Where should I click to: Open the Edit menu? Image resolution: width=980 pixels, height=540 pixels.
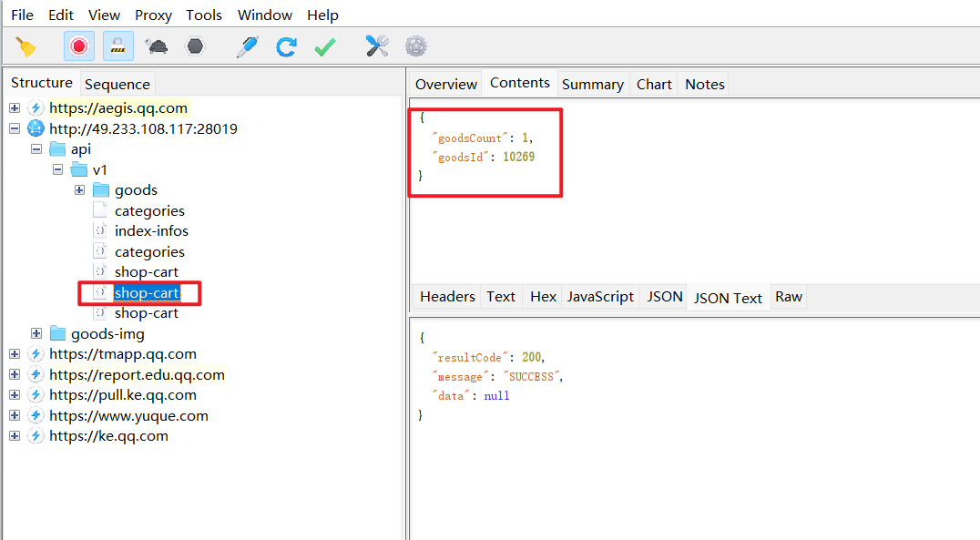(x=61, y=15)
